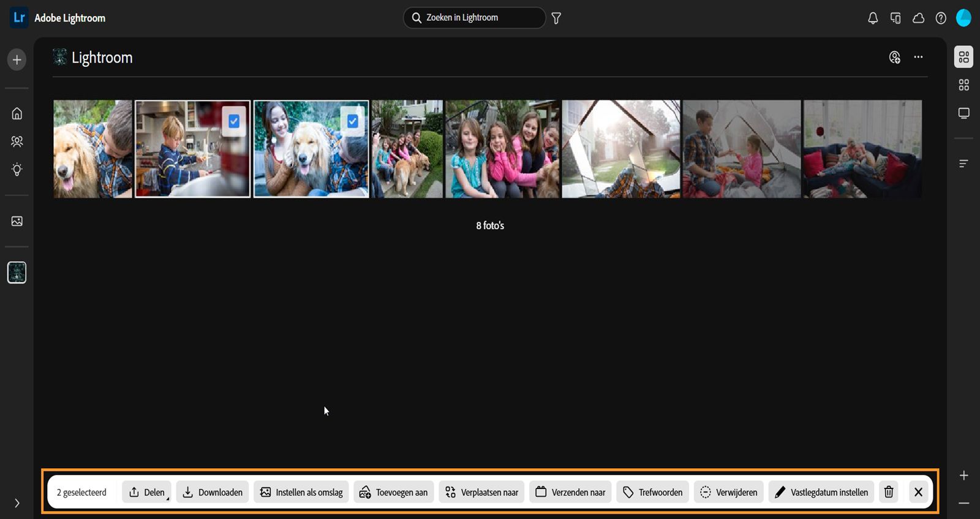980x519 pixels.
Task: Focus the Zoeken in Lightroom search field
Action: coord(474,18)
